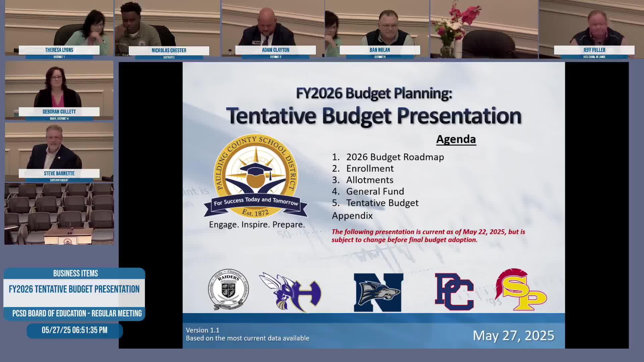Click the Raiders school crest logo
Screen dimensions: 644x362
228,290
